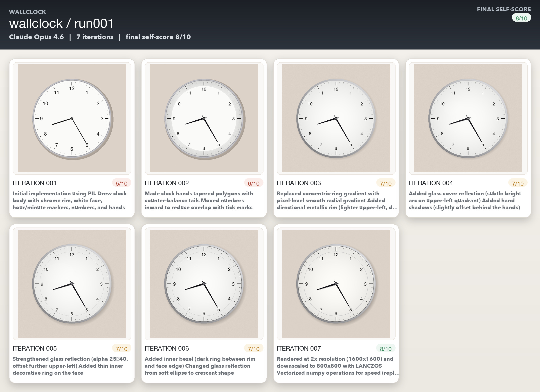Select the ITERATION 005 title
540x392 pixels.
(34, 348)
